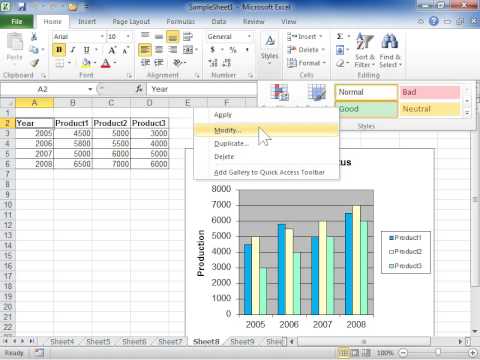Apply the Good cell style
480x360 pixels.
coord(367,109)
